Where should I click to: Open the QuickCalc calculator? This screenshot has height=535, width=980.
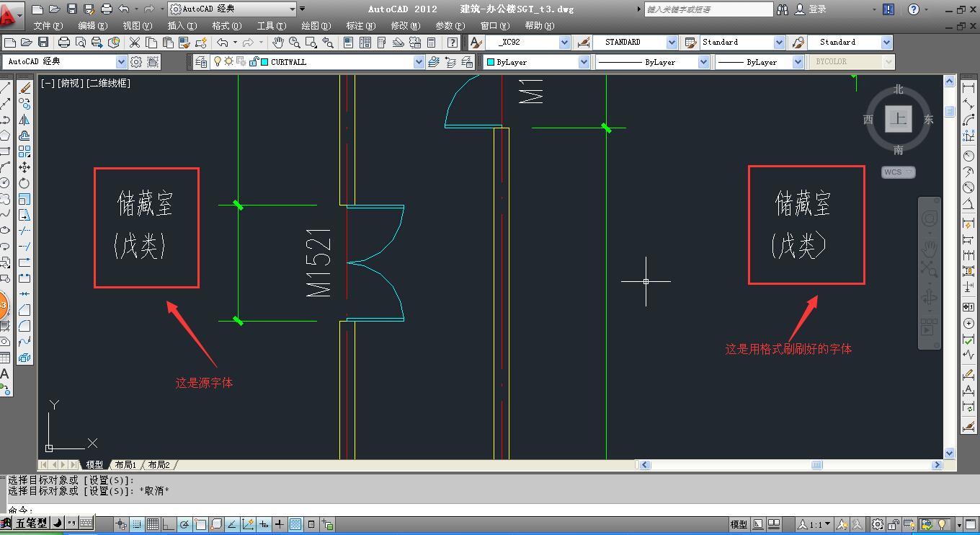(x=431, y=43)
